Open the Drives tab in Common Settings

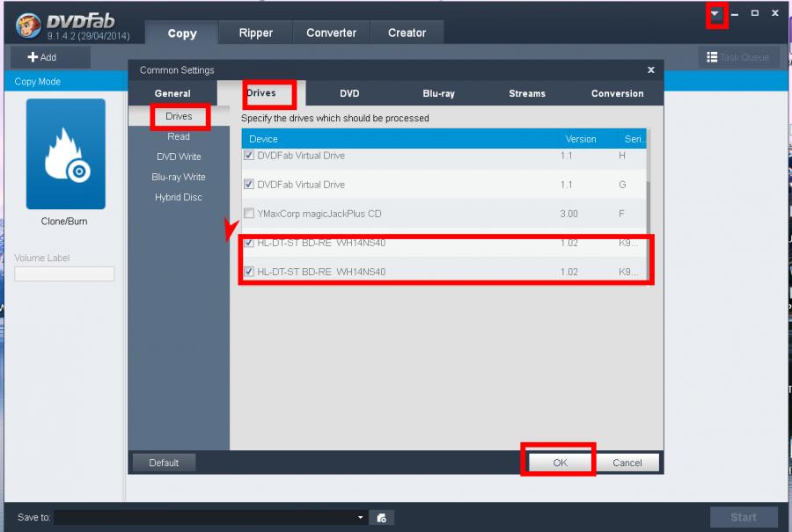point(261,93)
